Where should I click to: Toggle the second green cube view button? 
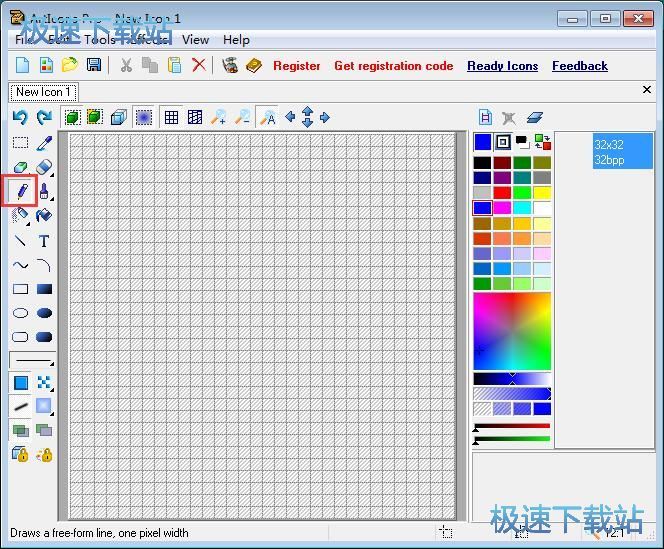tap(95, 117)
